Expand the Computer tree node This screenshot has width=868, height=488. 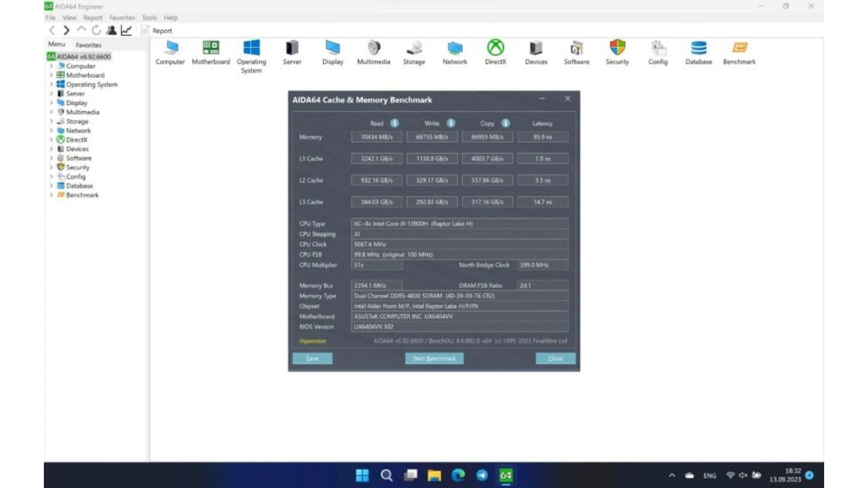[51, 66]
